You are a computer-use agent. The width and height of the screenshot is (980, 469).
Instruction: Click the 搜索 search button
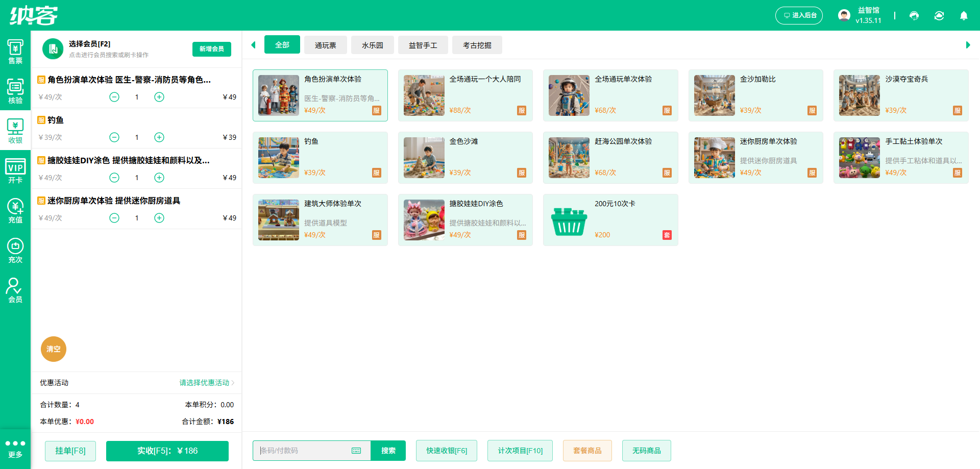388,451
